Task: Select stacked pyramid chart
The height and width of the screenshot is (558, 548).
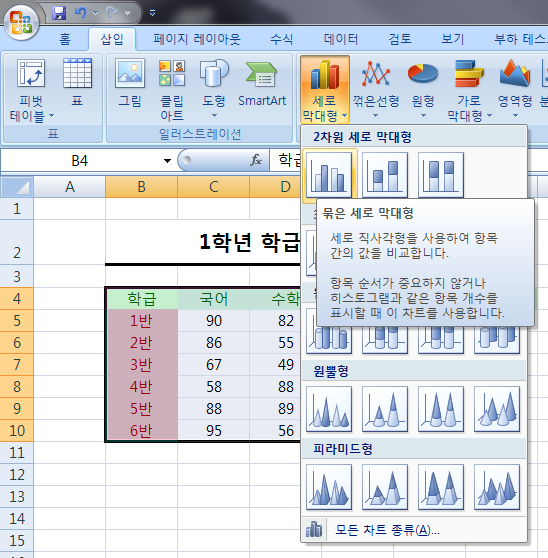Action: [x=385, y=487]
